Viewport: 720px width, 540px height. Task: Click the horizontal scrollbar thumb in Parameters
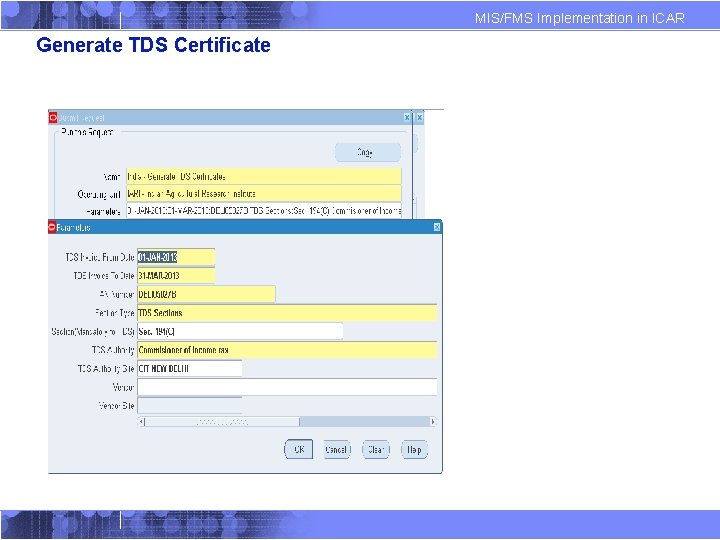tap(222, 422)
